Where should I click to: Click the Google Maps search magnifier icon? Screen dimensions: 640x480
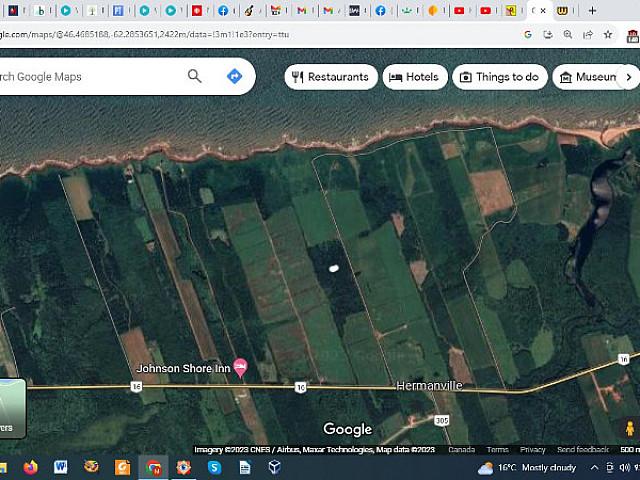pyautogui.click(x=194, y=76)
